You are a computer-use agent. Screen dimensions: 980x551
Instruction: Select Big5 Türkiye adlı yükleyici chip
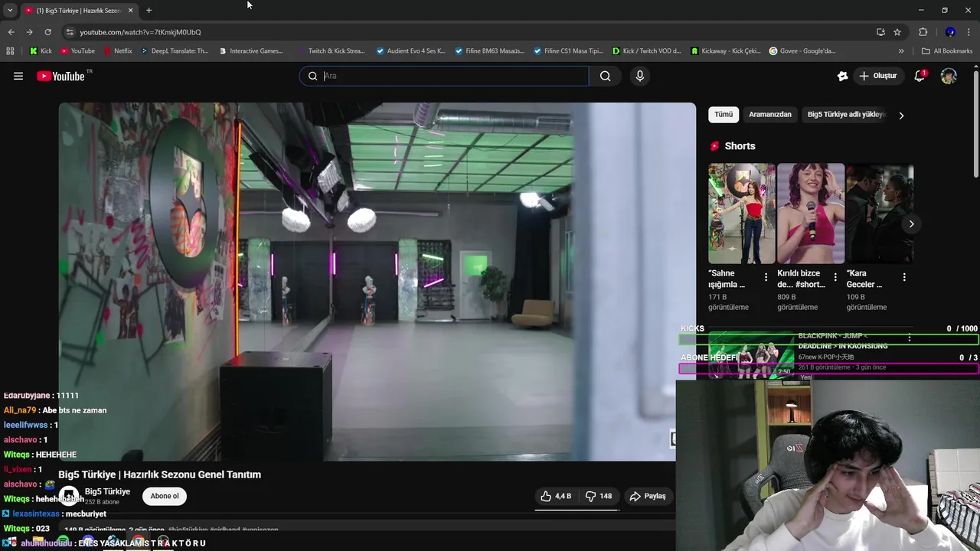click(847, 114)
